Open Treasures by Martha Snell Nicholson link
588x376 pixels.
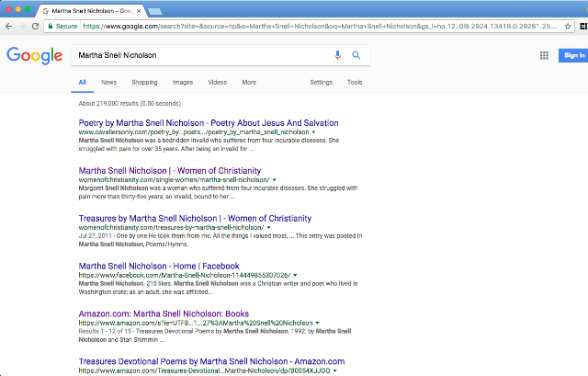[195, 219]
